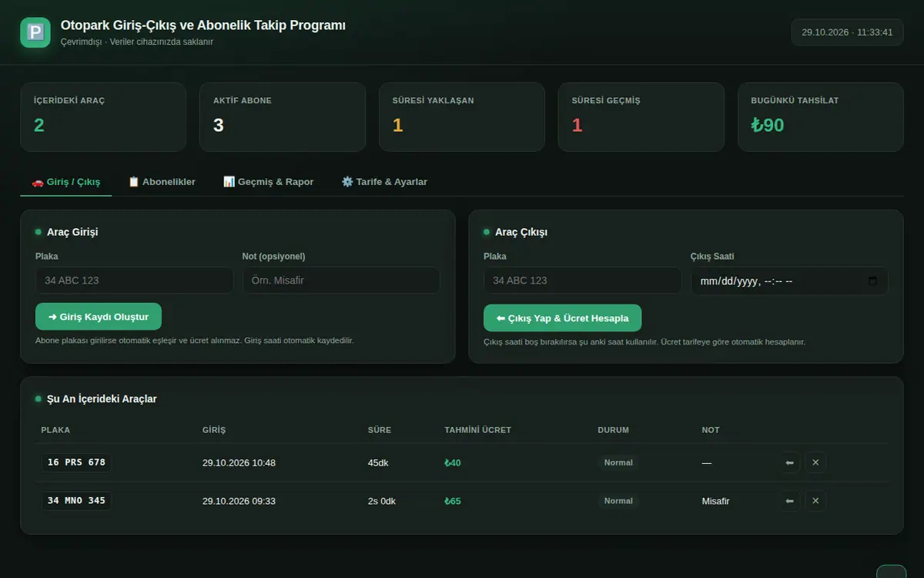Click the date and time display 29.10.2026
This screenshot has width=924, height=578.
pos(847,32)
